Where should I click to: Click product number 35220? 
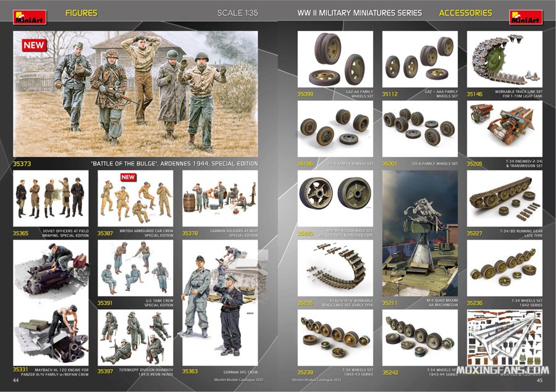305,233
